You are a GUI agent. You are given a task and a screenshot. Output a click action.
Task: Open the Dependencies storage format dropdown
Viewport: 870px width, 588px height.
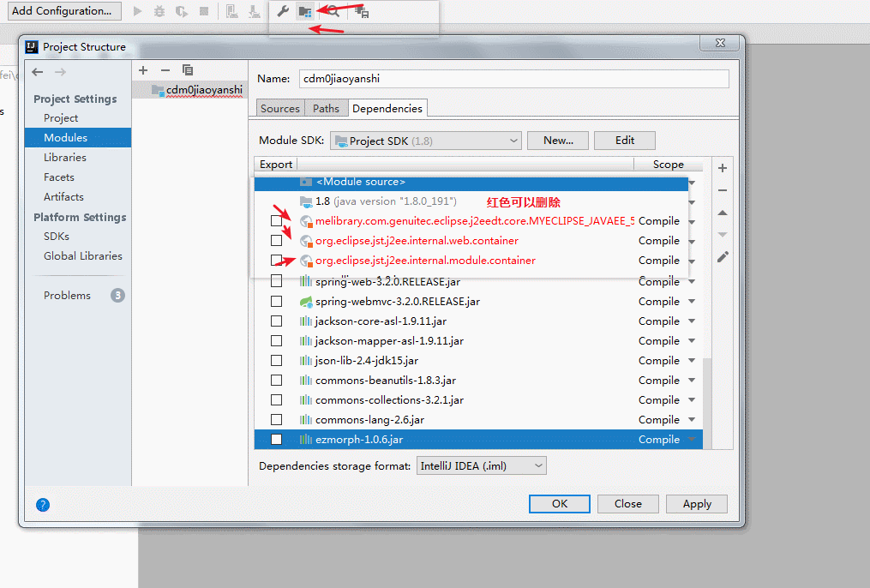tap(481, 466)
